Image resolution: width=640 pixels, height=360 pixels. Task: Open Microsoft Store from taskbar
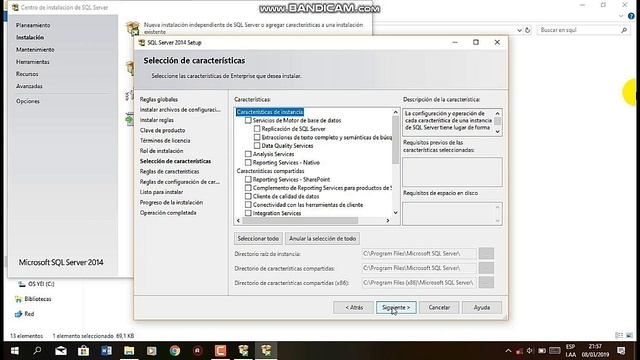click(84, 351)
